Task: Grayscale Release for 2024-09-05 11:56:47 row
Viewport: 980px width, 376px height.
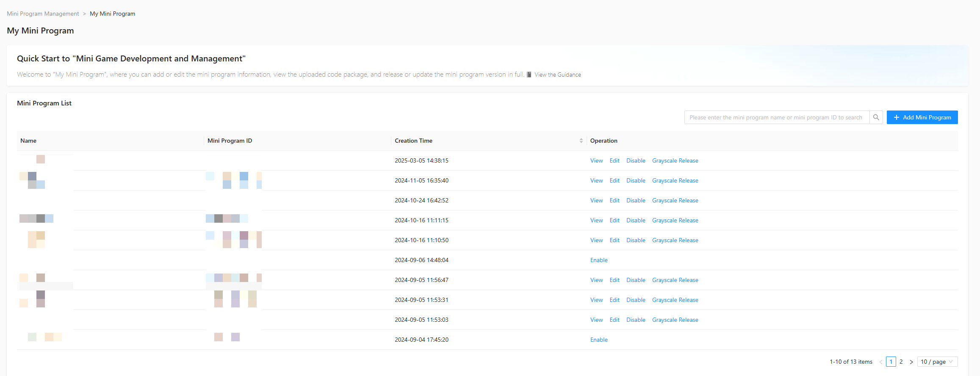Action: [x=675, y=280]
